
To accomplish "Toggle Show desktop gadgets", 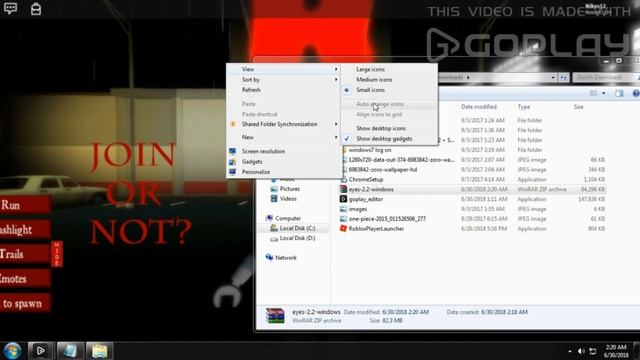I will point(389,139).
